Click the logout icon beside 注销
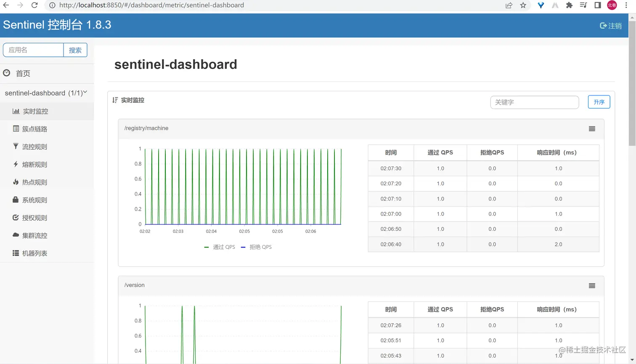The height and width of the screenshot is (364, 636). [603, 26]
